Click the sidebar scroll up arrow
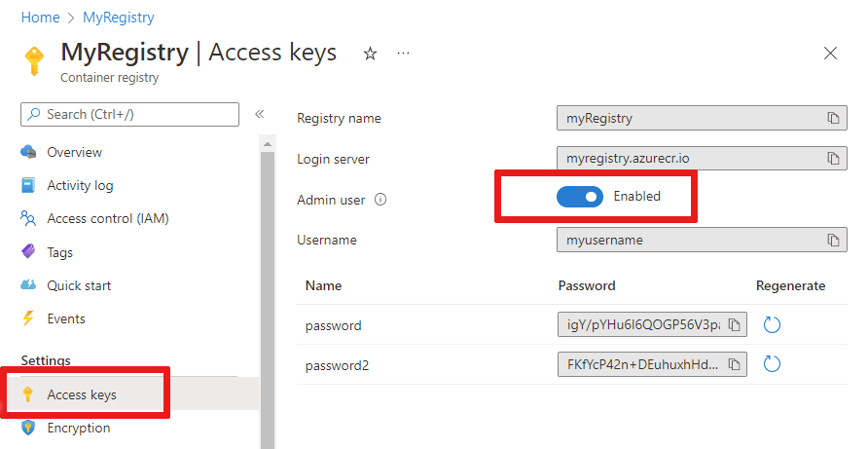This screenshot has width=868, height=449. pos(267,144)
